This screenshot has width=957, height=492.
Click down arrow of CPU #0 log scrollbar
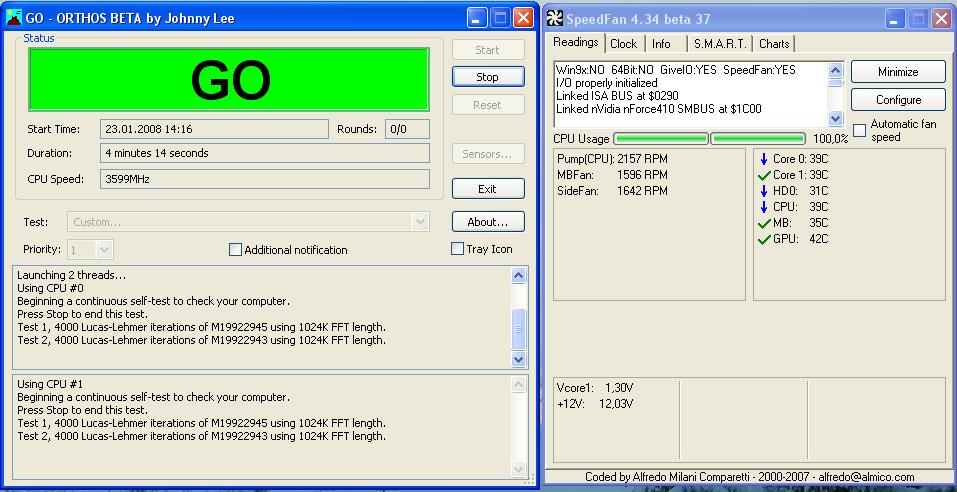click(x=518, y=359)
